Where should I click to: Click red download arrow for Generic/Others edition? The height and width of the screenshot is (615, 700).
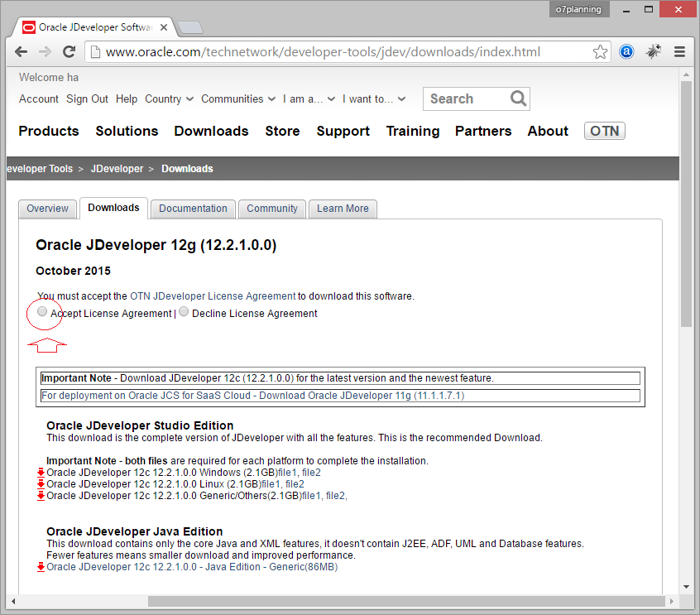(x=41, y=496)
